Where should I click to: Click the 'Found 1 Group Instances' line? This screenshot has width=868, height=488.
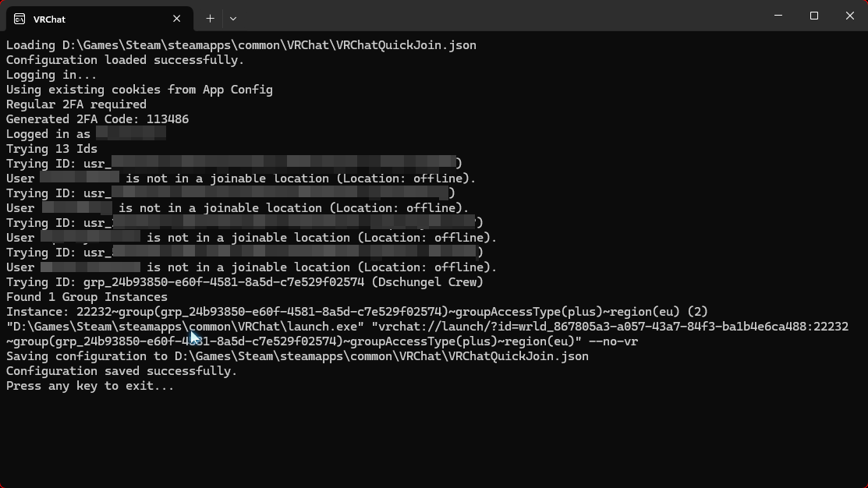(87, 297)
